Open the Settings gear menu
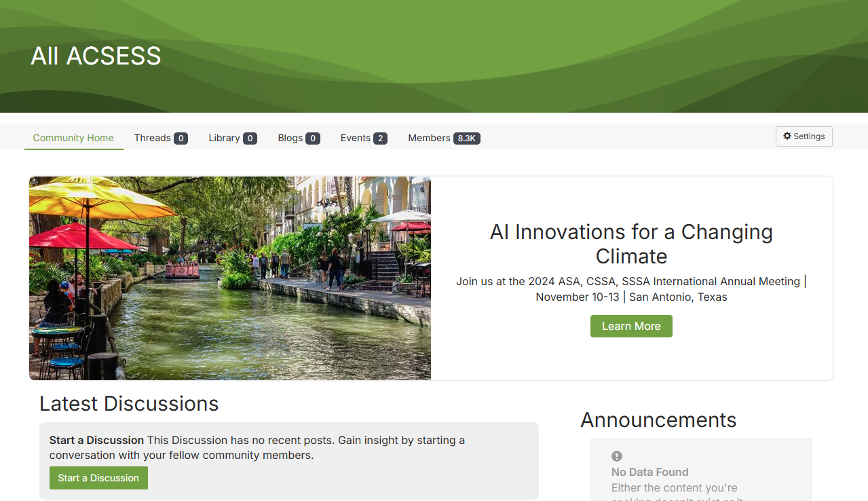The width and height of the screenshot is (868, 501). click(804, 136)
